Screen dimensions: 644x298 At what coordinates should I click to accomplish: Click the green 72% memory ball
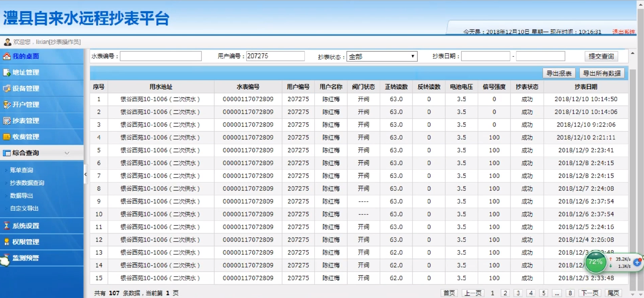[595, 262]
